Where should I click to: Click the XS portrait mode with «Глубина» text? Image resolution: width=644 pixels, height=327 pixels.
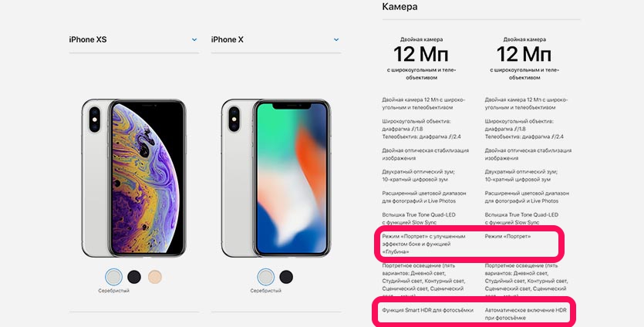point(423,244)
